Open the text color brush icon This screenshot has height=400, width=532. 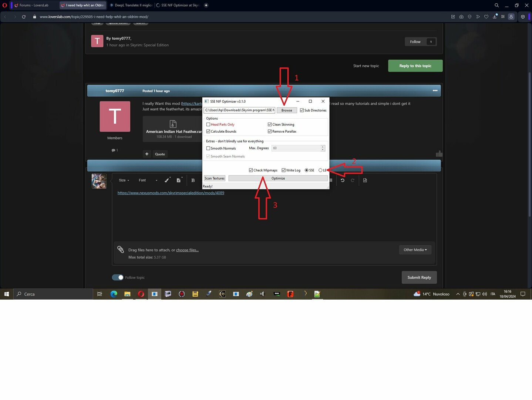(x=167, y=180)
